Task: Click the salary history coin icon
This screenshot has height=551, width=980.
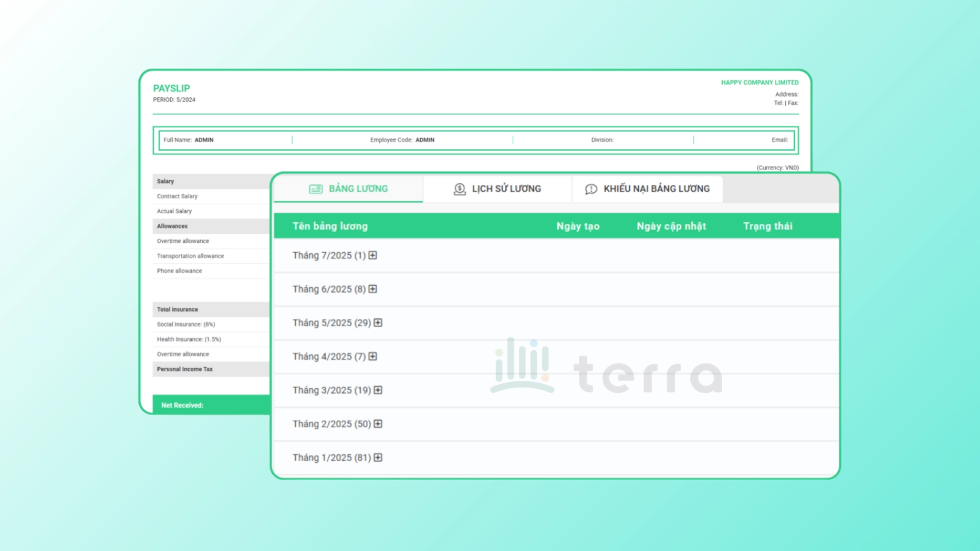Action: 459,189
